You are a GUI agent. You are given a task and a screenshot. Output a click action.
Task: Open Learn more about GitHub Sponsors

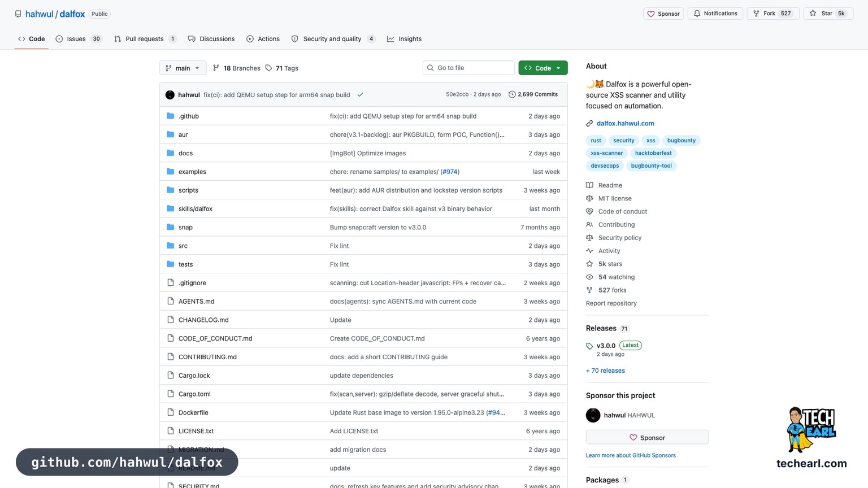tap(631, 455)
